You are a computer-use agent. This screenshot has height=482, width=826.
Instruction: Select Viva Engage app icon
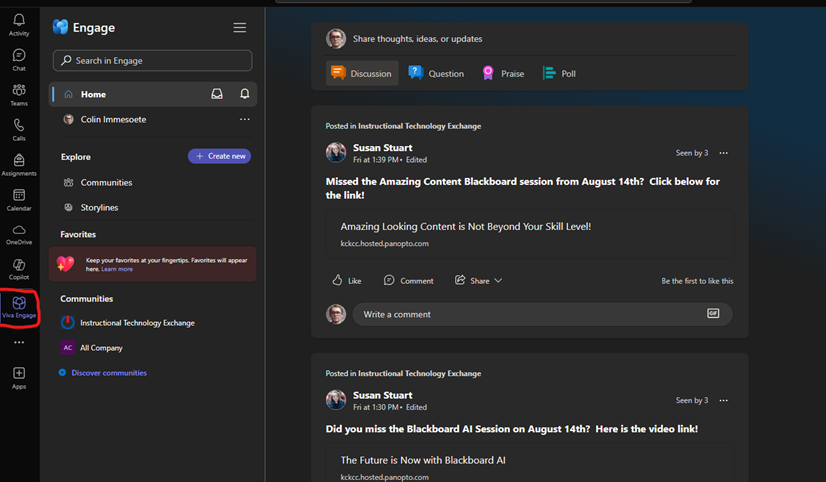tap(19, 308)
